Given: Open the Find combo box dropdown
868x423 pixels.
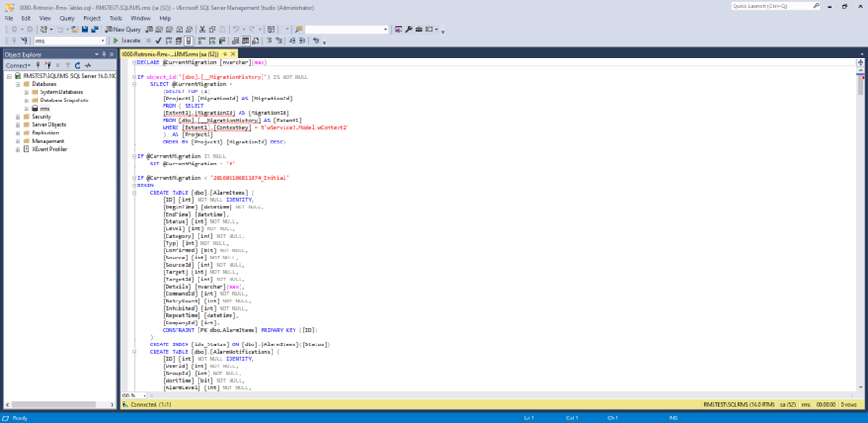Looking at the screenshot, I should [386, 29].
